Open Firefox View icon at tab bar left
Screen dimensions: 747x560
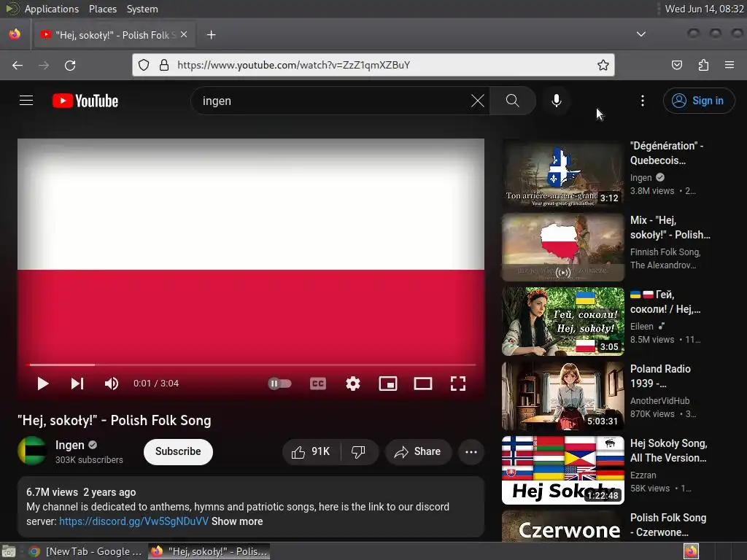click(15, 34)
